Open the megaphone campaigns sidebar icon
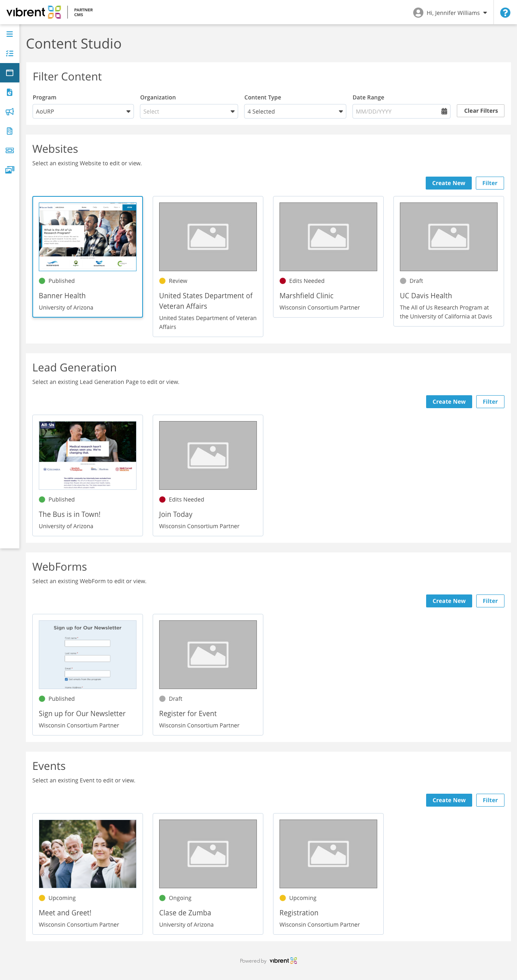The width and height of the screenshot is (517, 980). click(10, 112)
